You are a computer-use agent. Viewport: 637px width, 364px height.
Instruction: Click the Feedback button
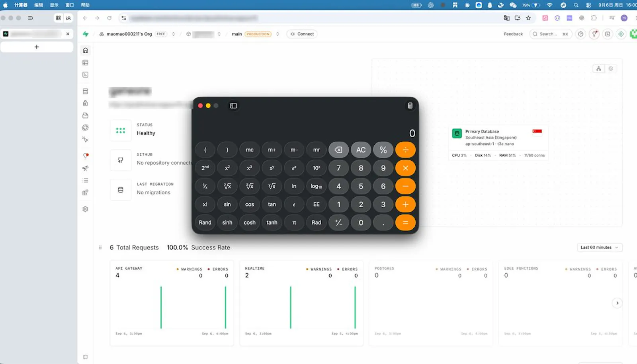[513, 34]
